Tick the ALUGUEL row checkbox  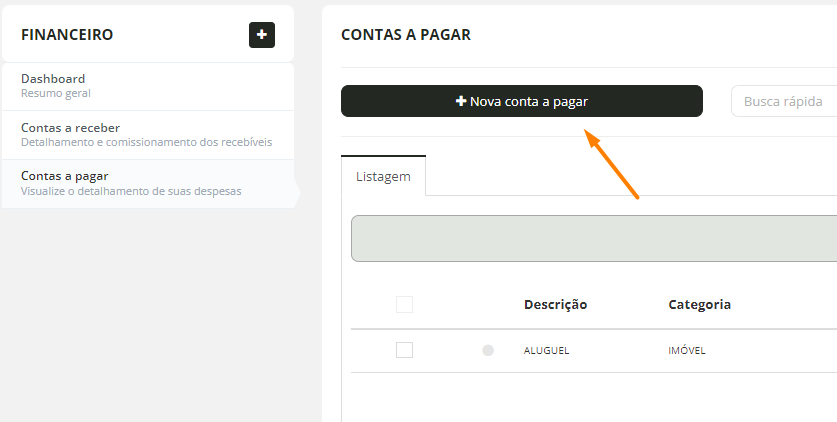coord(404,350)
